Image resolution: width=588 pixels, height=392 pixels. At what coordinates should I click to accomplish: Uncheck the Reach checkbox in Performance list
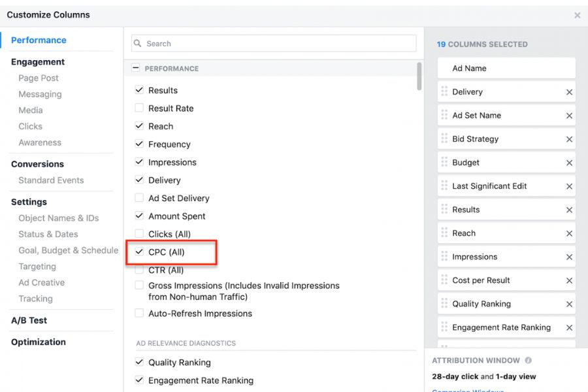tap(139, 126)
